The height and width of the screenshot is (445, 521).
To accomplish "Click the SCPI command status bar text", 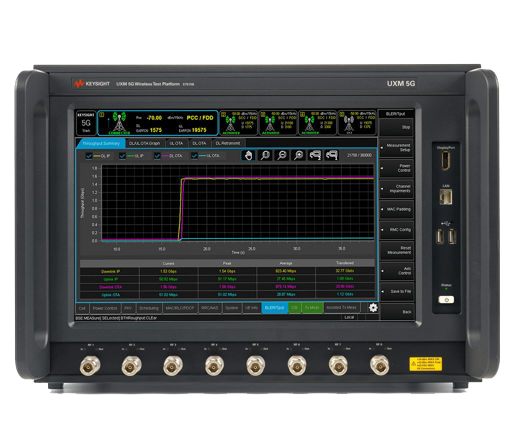I will click(116, 318).
